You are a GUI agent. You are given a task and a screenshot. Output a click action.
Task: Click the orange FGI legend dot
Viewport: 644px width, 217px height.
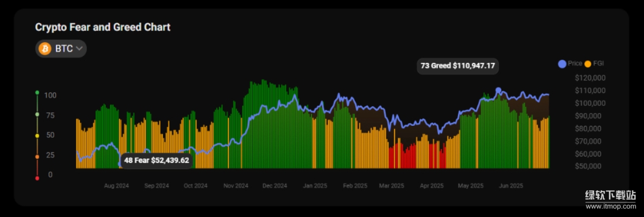pos(588,63)
